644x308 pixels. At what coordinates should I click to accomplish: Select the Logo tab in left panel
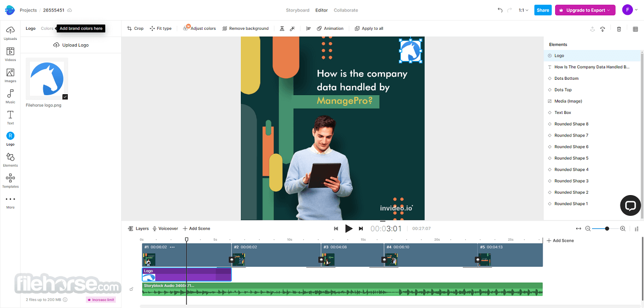tap(31, 28)
